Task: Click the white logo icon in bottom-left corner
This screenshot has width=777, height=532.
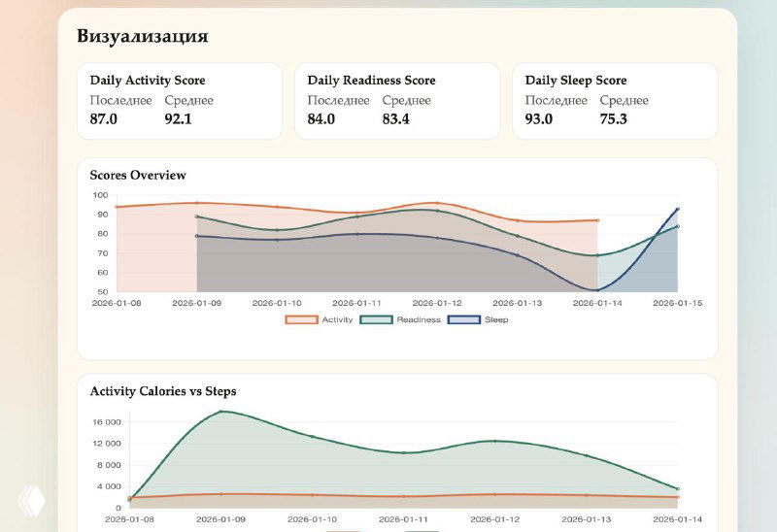Action: pyautogui.click(x=31, y=500)
